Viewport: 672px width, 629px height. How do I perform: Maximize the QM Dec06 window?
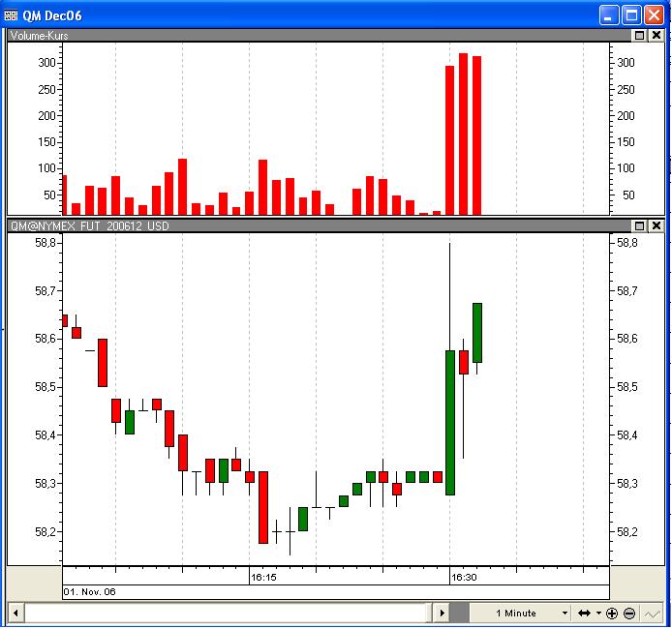point(631,15)
